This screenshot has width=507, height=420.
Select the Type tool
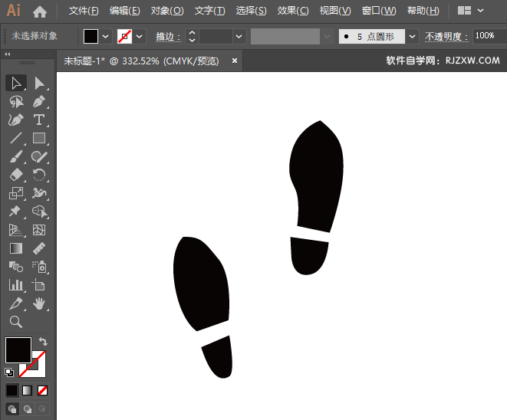39,120
